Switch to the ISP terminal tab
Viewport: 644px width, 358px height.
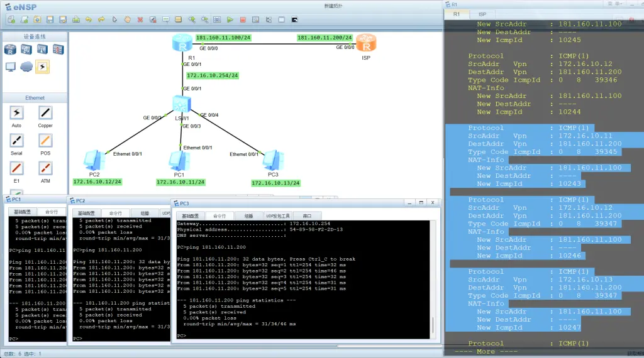[482, 14]
